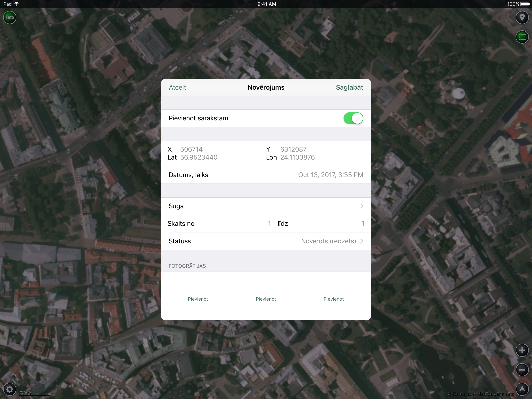The height and width of the screenshot is (399, 532).
Task: Tap Atcelt to cancel observation
Action: coord(177,87)
